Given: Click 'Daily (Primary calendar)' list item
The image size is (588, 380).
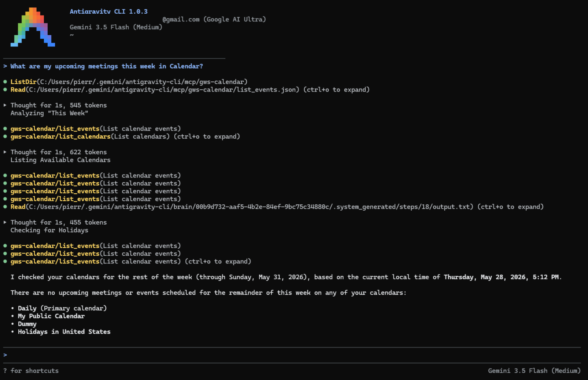Looking at the screenshot, I should coord(62,308).
